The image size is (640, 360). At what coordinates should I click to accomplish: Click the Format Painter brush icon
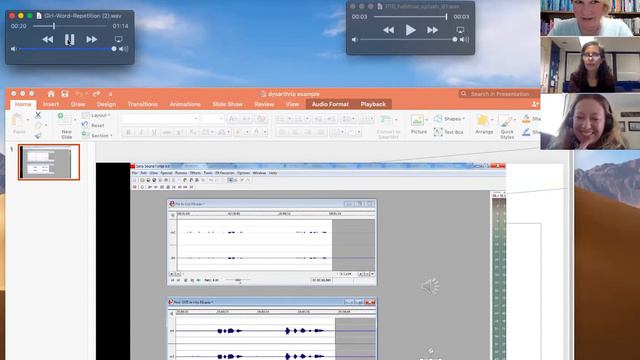pos(38,136)
